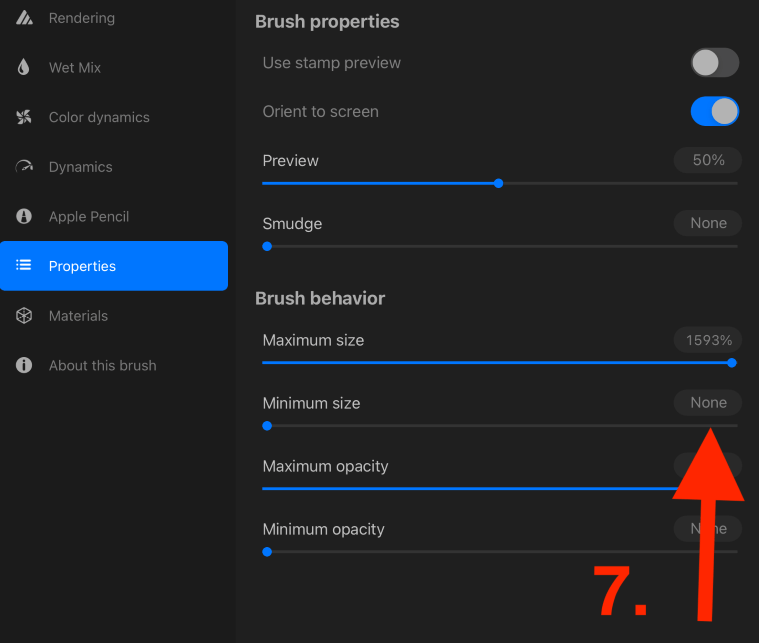Click the Minimum size None value field
759x643 pixels.
(x=708, y=402)
